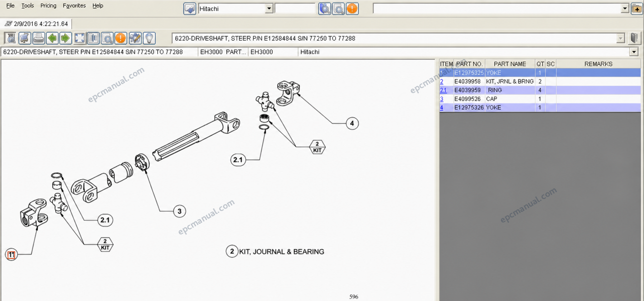Click the empty search field beside the Hitachi dropdown
644x301 pixels.
coord(295,8)
